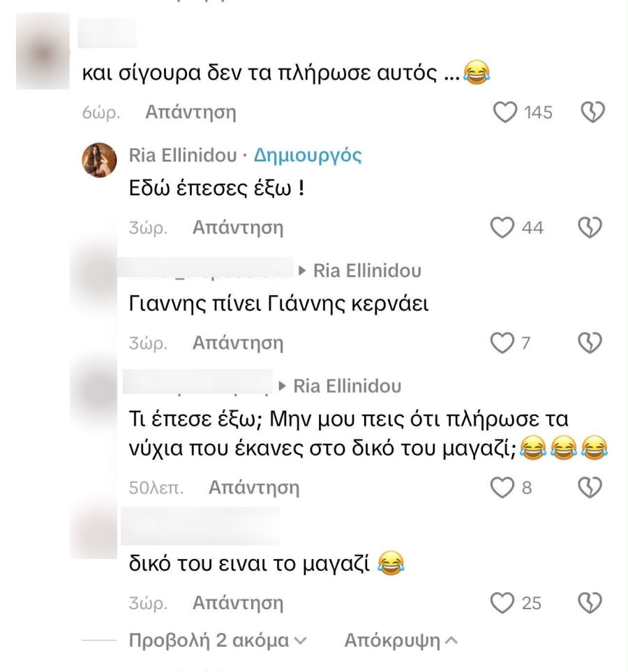
Task: Like Ria Ellinidou's reply 'Εδώ έπεσες έξω !'
Action: [503, 227]
